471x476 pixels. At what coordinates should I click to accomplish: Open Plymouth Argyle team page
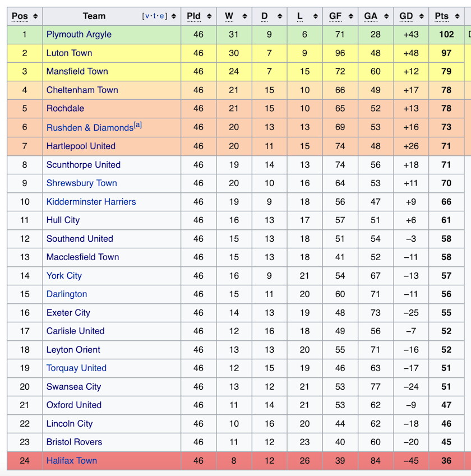[x=78, y=34]
